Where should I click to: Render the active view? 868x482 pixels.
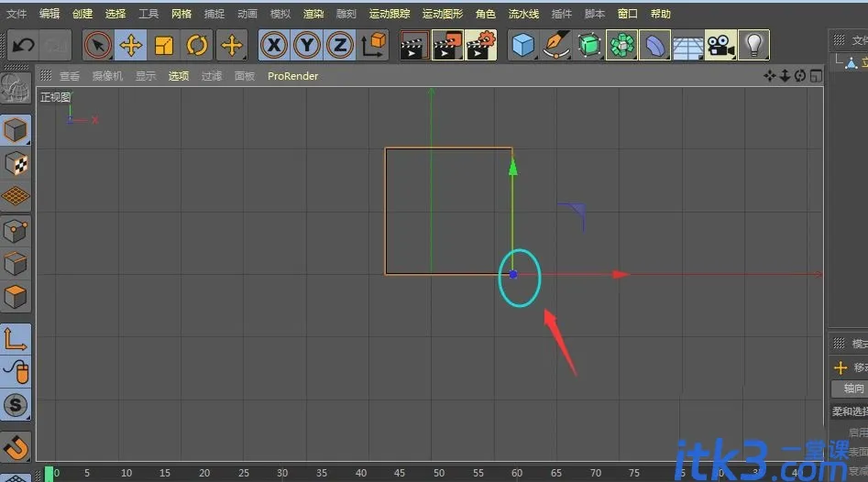tap(413, 46)
